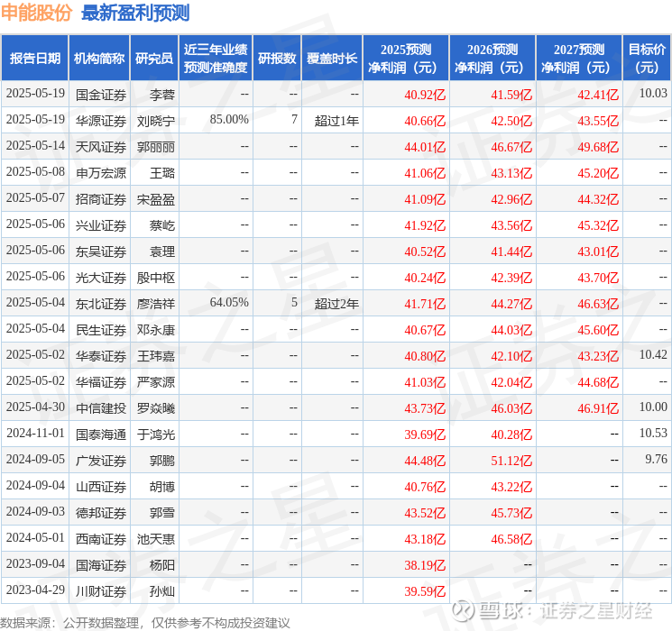The width and height of the screenshot is (672, 631).
Task: Click the 64.05% accuracy value
Action: click(229, 303)
